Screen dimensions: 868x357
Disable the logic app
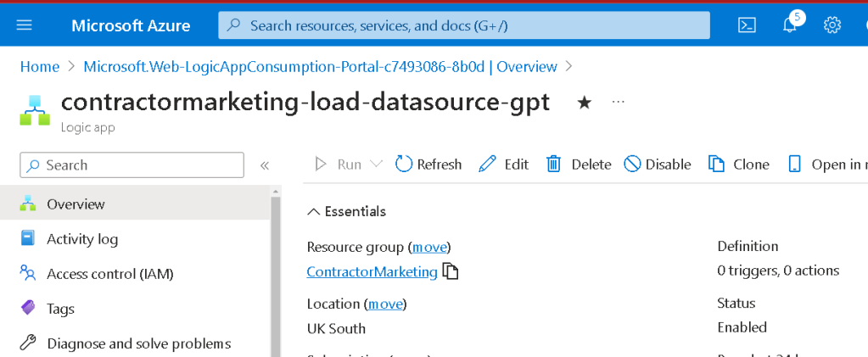pyautogui.click(x=657, y=165)
